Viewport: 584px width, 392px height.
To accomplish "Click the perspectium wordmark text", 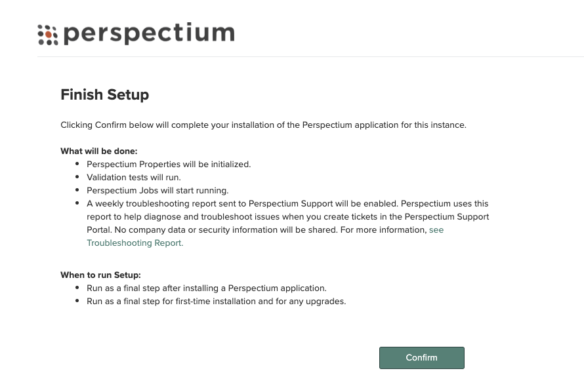I will point(150,33).
